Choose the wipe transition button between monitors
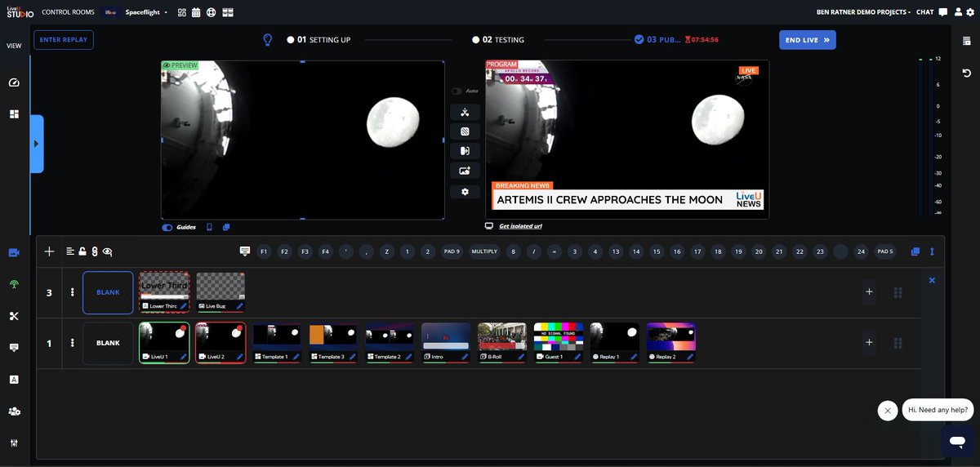Image resolution: width=980 pixels, height=467 pixels. [x=465, y=151]
